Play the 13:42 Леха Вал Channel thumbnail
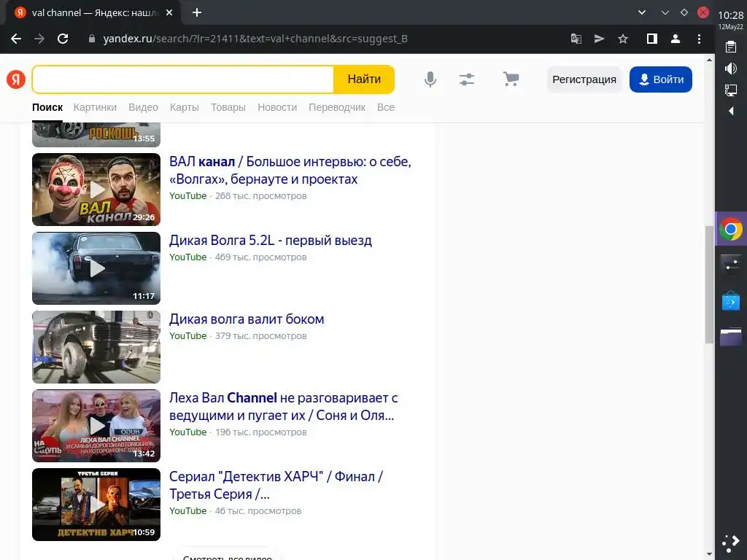The height and width of the screenshot is (560, 747). (x=96, y=426)
